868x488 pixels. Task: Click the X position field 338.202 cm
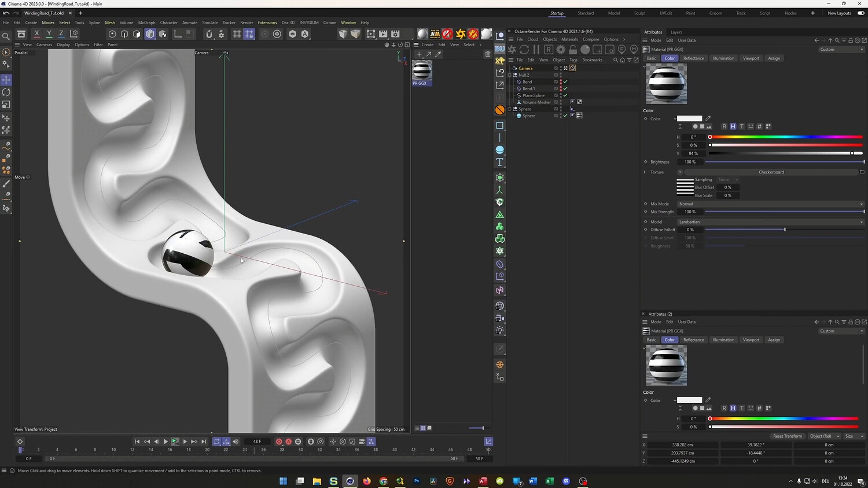point(682,445)
